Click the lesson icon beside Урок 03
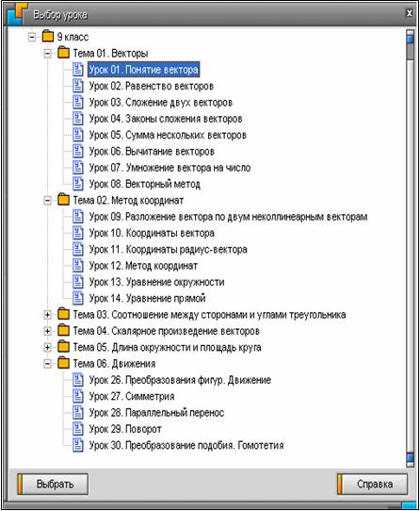420x511 pixels. (x=78, y=102)
